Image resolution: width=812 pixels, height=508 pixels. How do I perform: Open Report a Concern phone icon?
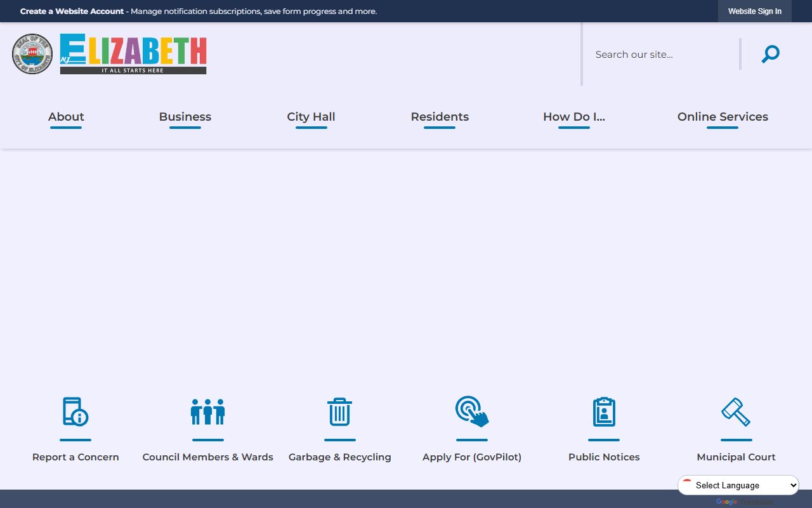coord(75,411)
